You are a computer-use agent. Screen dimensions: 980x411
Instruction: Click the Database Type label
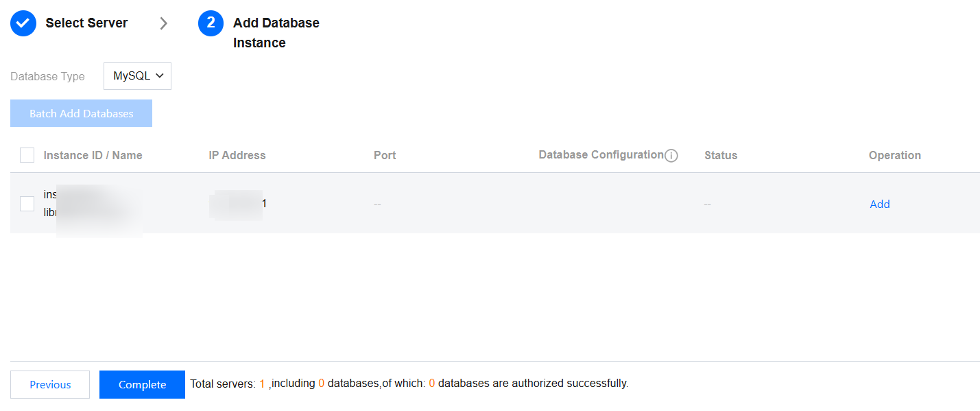pyautogui.click(x=47, y=76)
